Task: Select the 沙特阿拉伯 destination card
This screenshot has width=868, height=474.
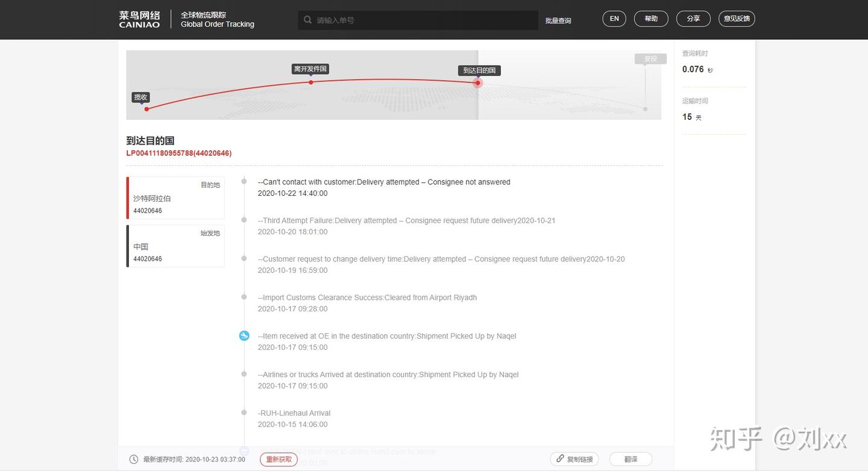Action: point(175,198)
